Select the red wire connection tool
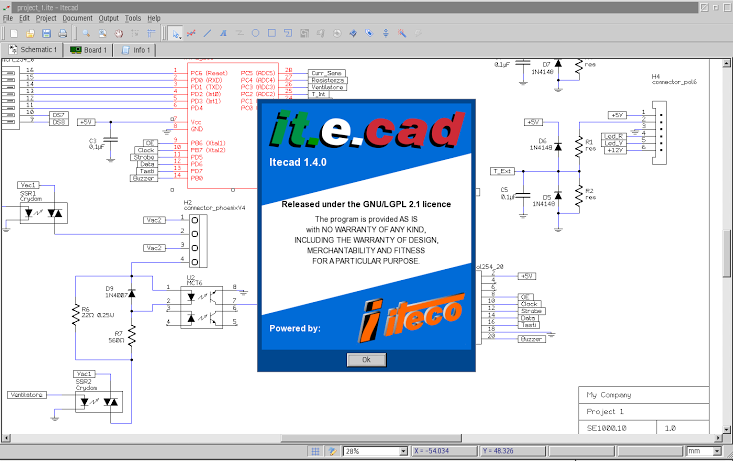 pyautogui.click(x=191, y=33)
